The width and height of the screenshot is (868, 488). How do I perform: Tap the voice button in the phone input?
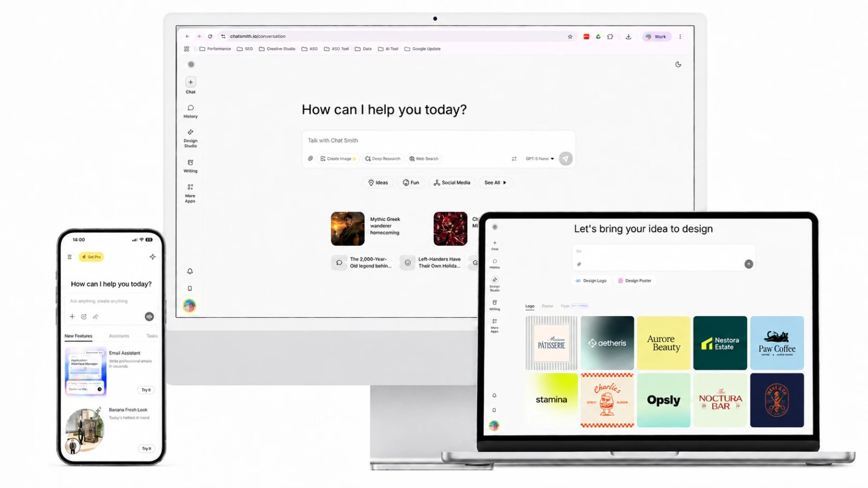tap(149, 317)
